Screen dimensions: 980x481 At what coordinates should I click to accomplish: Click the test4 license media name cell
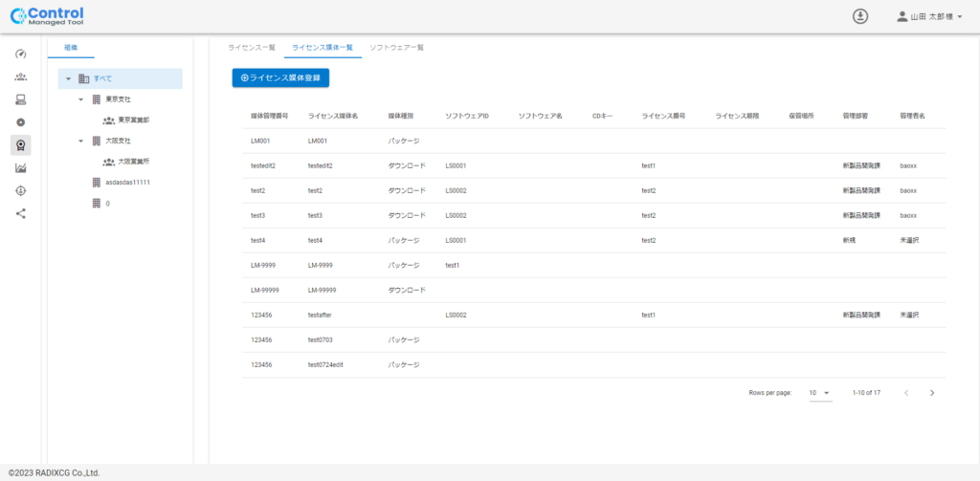click(316, 241)
